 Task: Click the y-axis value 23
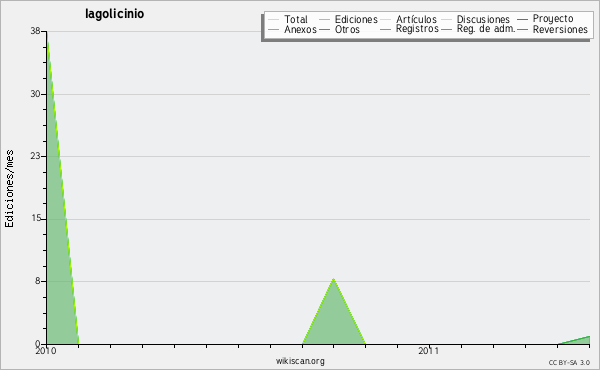click(36, 156)
